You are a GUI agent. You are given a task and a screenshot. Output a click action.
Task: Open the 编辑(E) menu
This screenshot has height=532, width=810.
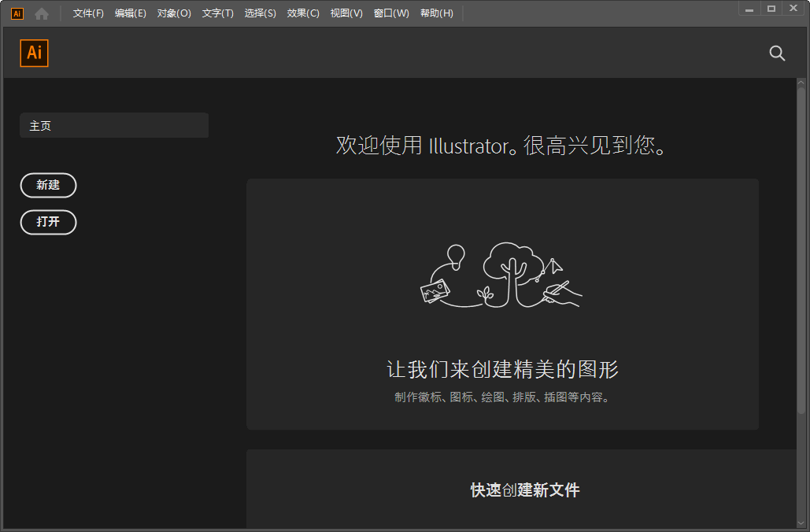131,13
